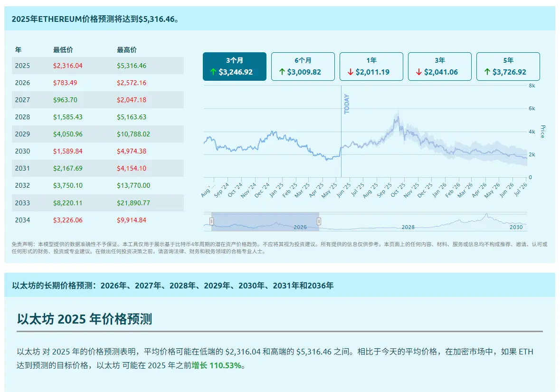Click 2033 highest price $21,890.77
Image resolution: width=560 pixels, height=392 pixels.
[x=133, y=203]
